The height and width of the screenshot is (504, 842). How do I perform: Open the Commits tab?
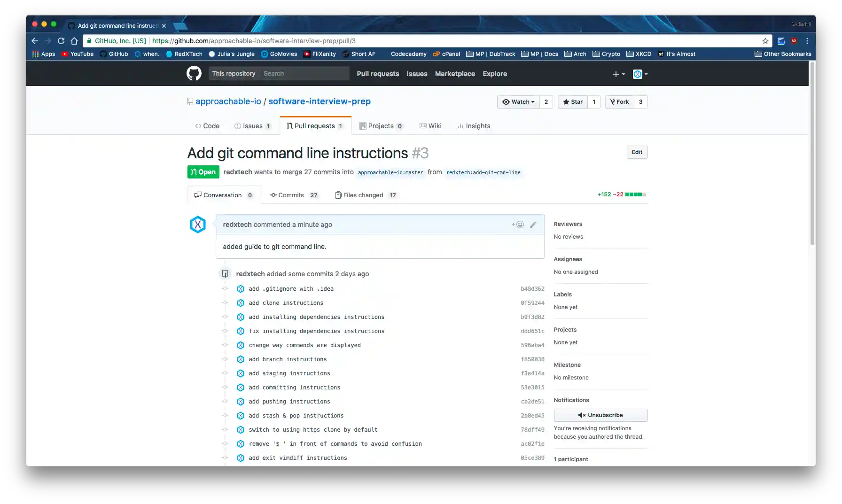pyautogui.click(x=294, y=195)
